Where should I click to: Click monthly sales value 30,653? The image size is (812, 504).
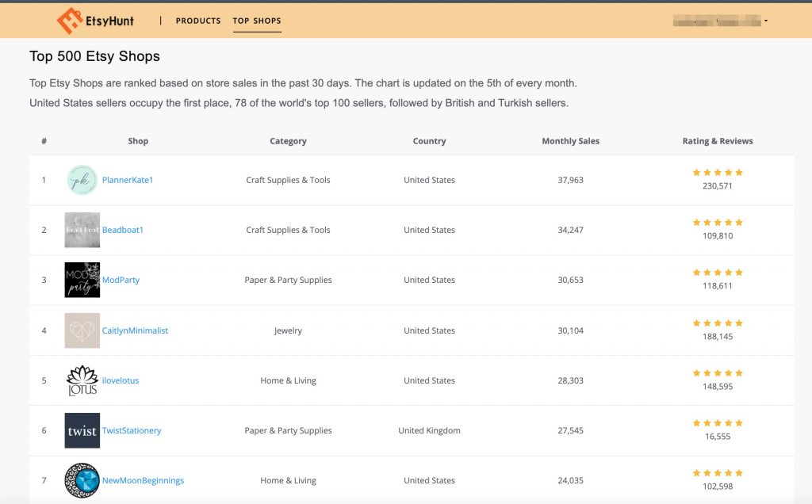point(571,280)
